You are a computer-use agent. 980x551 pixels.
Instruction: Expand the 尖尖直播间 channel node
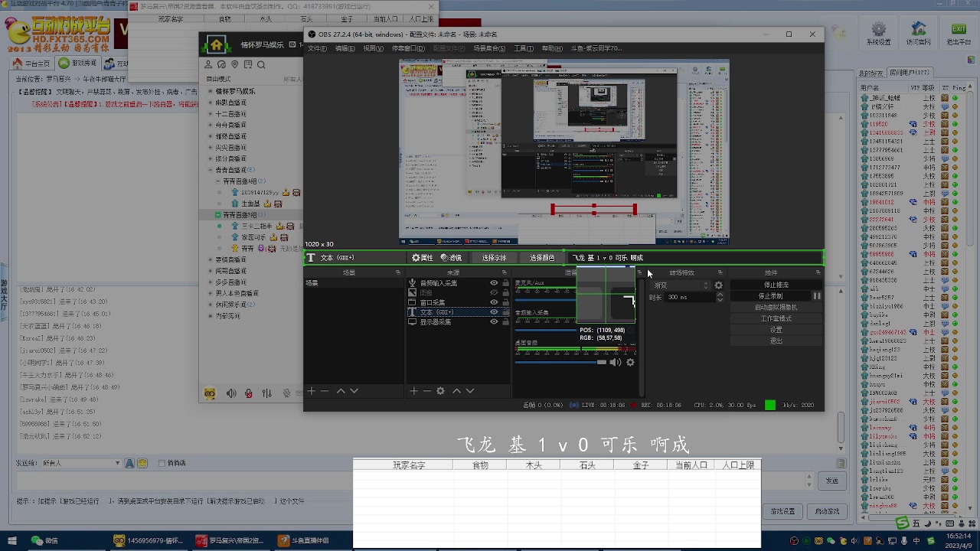pos(211,148)
